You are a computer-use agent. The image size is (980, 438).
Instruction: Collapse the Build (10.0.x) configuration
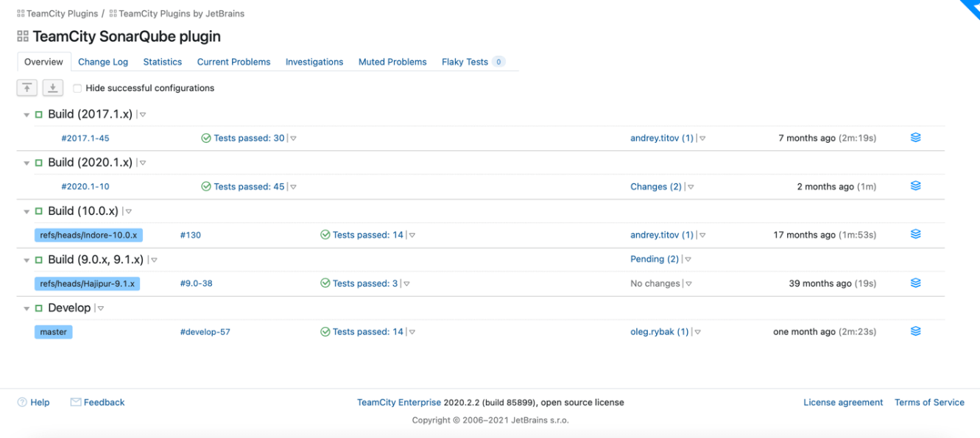coord(27,213)
